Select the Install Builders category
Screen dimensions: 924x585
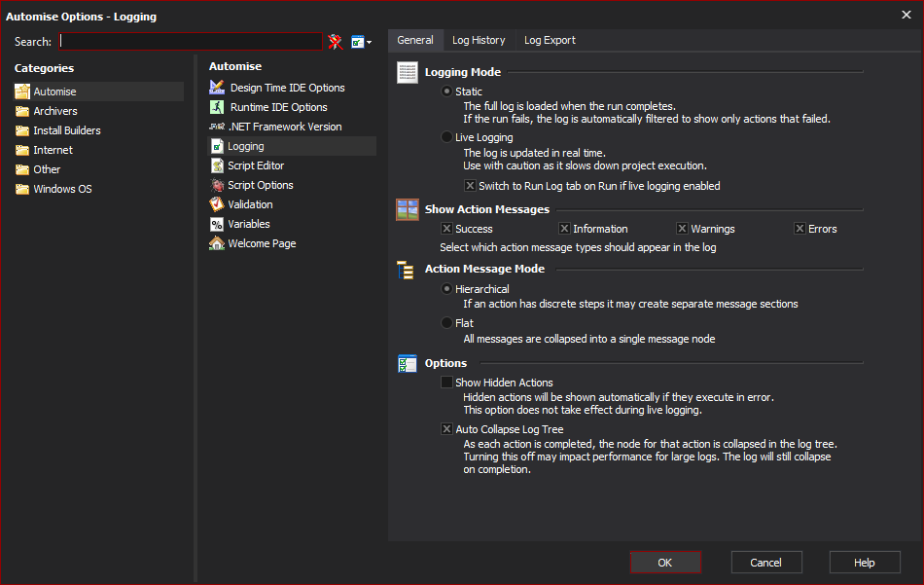[x=67, y=130]
